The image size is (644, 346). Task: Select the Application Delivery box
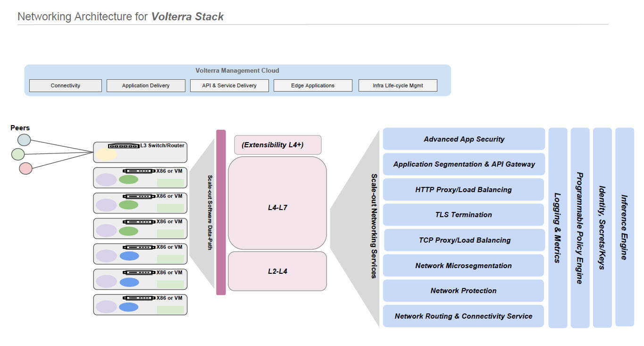[146, 85]
